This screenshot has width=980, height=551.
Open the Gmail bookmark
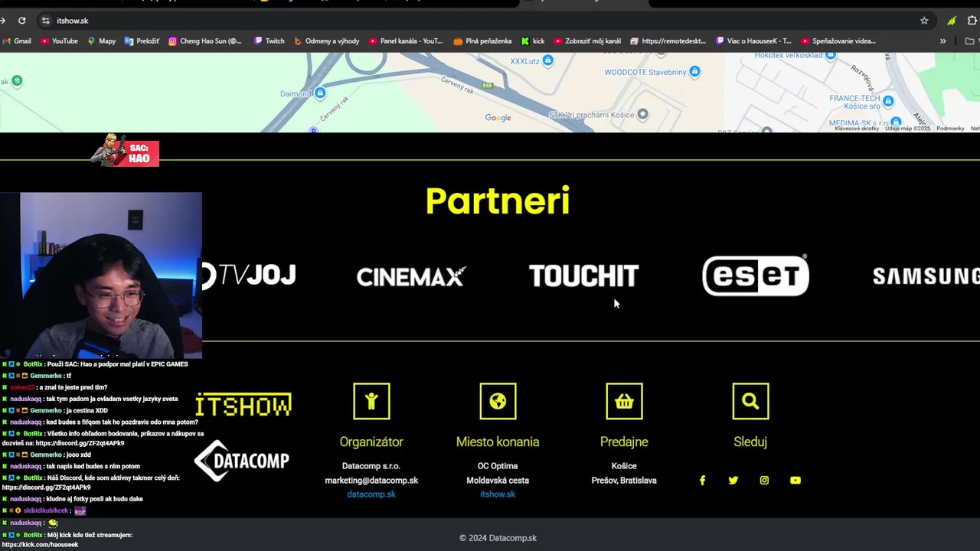pyautogui.click(x=17, y=41)
